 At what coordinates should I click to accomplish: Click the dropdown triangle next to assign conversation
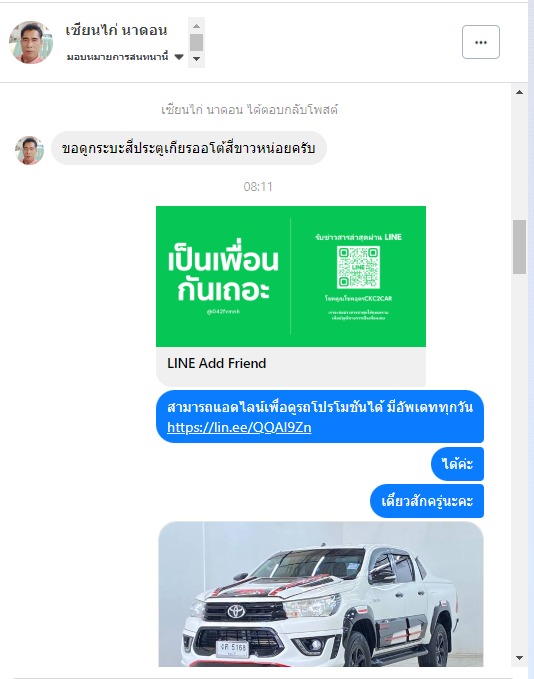click(179, 57)
